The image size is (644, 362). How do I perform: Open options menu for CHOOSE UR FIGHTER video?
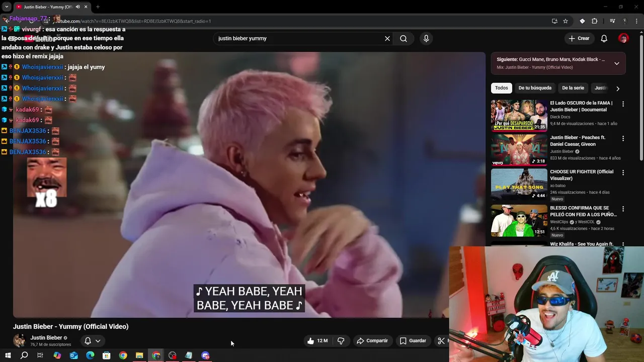[x=623, y=172]
